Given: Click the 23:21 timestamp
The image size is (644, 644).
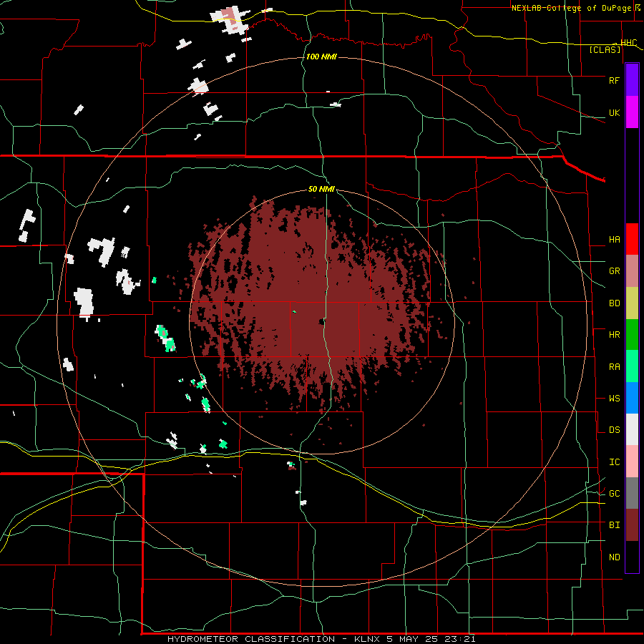Looking at the screenshot, I should tap(462, 639).
